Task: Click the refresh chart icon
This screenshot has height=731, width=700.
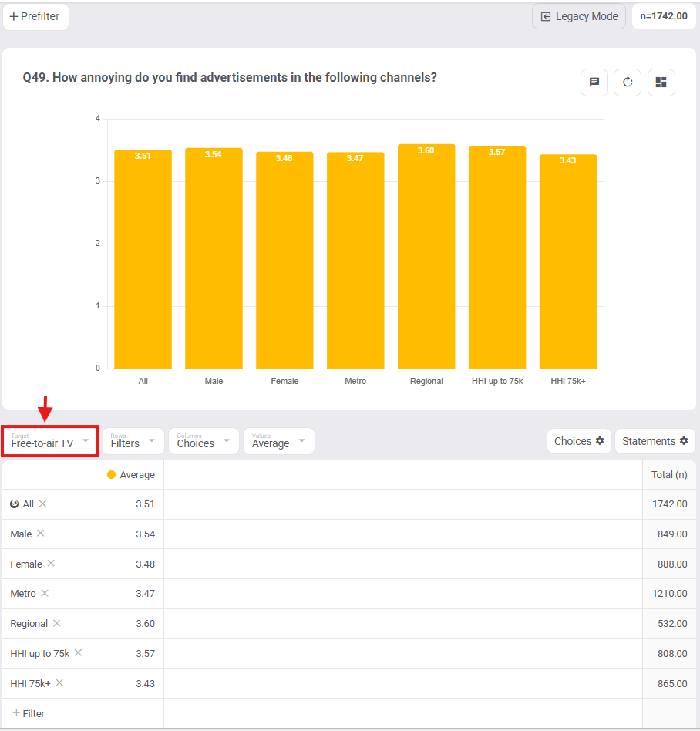Action: click(x=628, y=83)
